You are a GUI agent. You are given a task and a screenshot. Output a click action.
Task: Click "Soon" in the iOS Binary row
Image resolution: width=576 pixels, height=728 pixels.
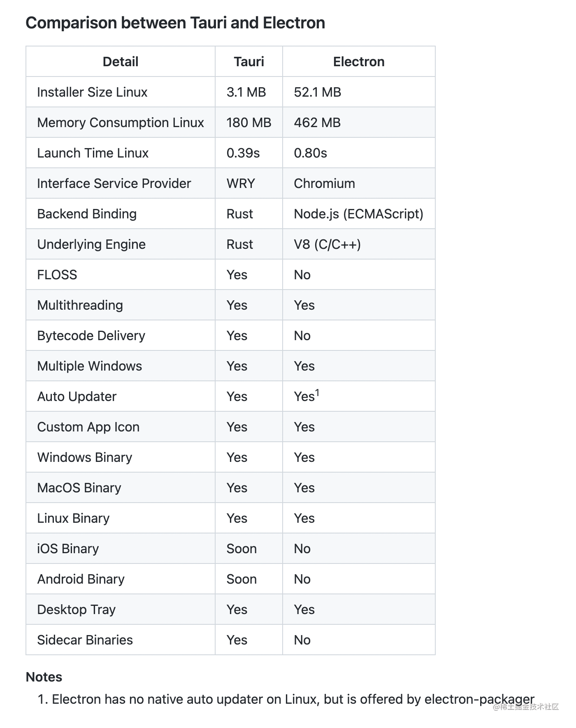pyautogui.click(x=242, y=549)
